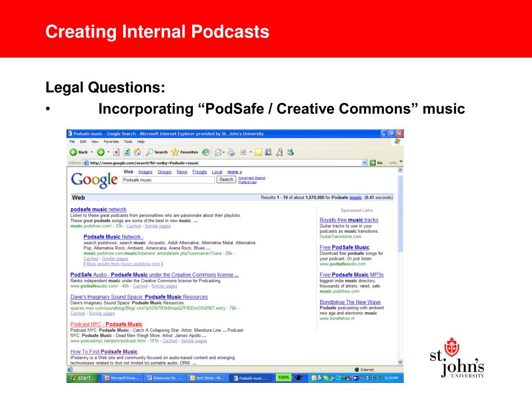This screenshot has height=399, width=532.
Task: Open 'Dave's Imaginary Sound Space' result
Action: tap(139, 297)
